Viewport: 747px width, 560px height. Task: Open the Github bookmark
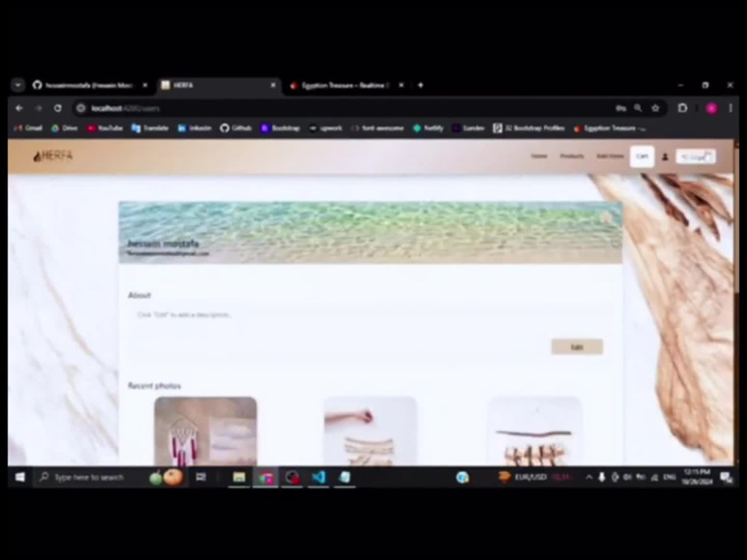tap(236, 128)
